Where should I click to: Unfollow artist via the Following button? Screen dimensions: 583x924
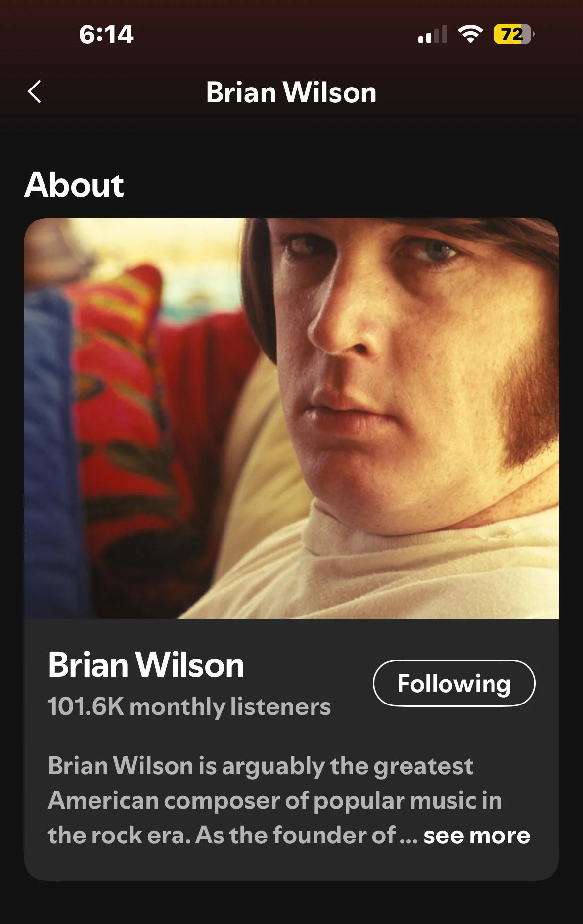[454, 683]
